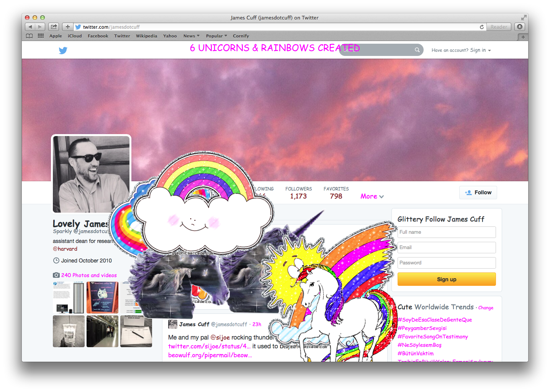Click the Email field
550x392 pixels.
(x=447, y=248)
